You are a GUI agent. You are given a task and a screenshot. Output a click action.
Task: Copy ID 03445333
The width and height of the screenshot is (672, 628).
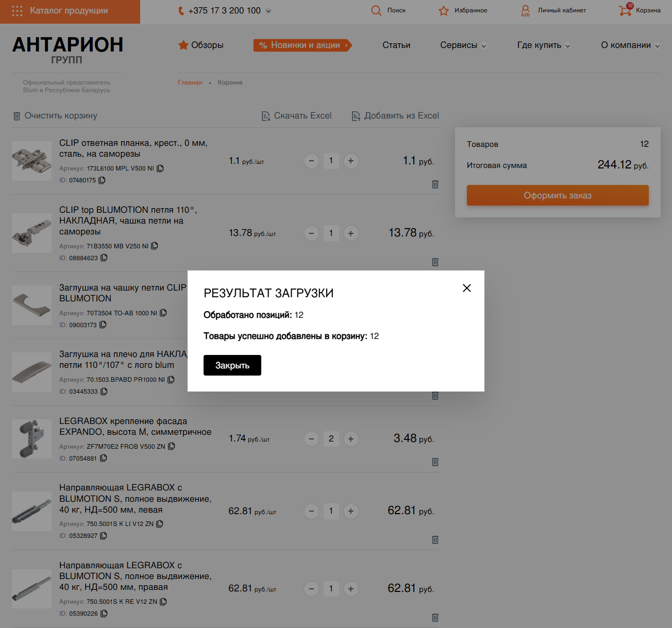104,392
